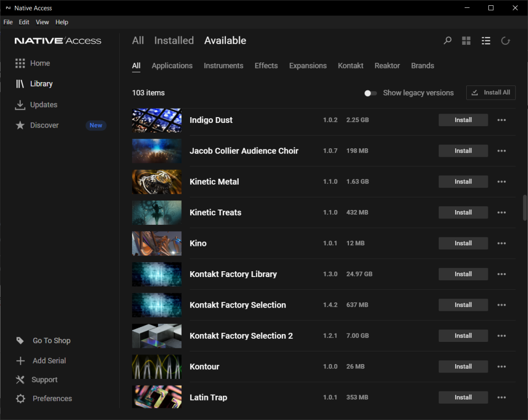Screen dimensions: 528x420
Task: Filter by Instruments category
Action: point(223,65)
